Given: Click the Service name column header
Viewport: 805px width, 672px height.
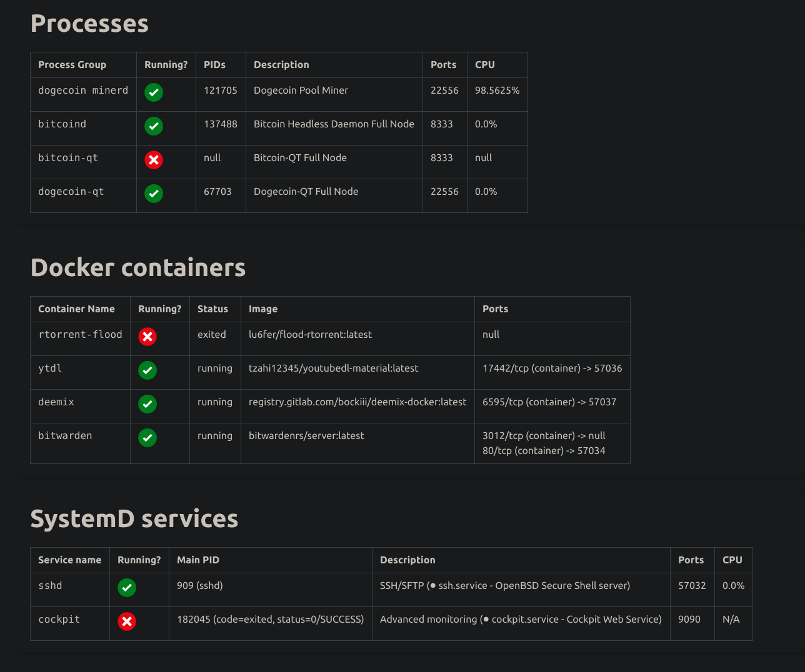Looking at the screenshot, I should pyautogui.click(x=69, y=560).
